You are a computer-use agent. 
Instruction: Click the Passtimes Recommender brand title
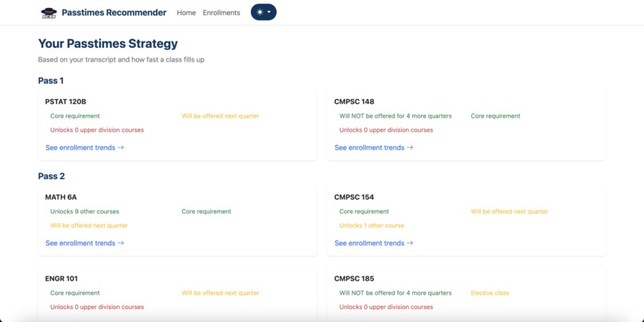point(114,13)
